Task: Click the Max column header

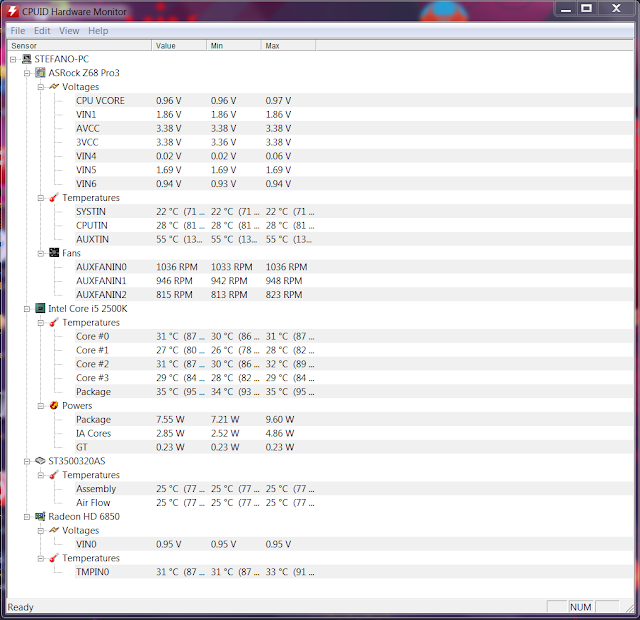Action: [x=288, y=46]
